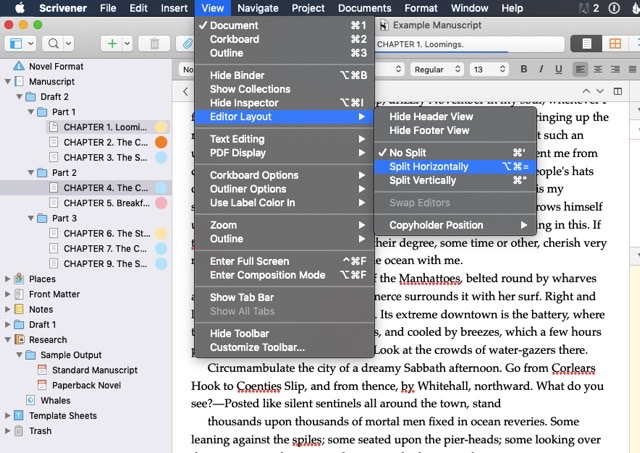Click the trash delete toolbar button

(x=154, y=43)
